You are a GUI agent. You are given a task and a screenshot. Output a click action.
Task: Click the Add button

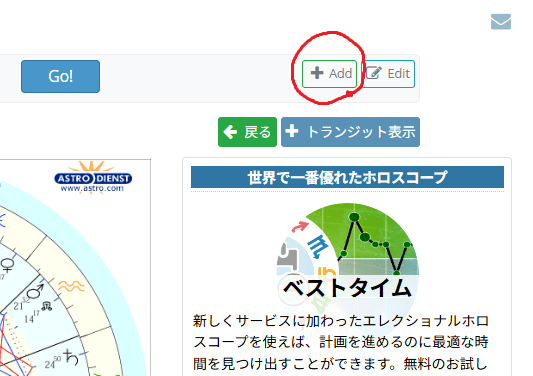[x=329, y=74]
